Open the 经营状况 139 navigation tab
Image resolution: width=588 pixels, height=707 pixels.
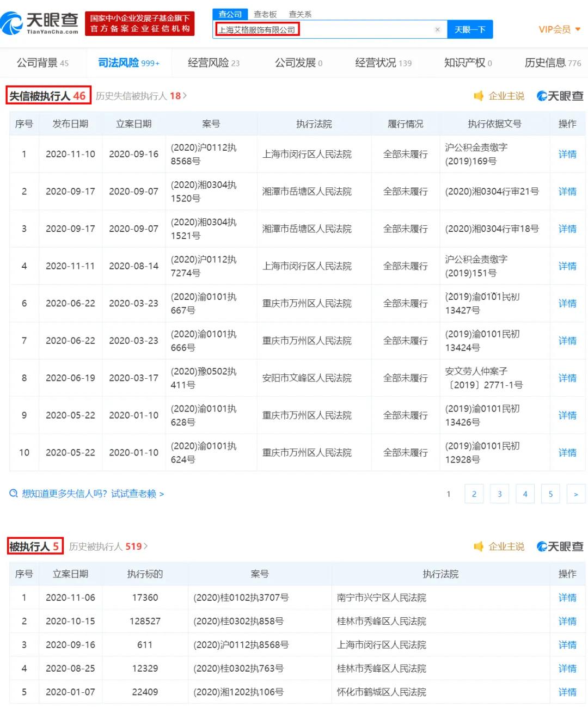(383, 62)
